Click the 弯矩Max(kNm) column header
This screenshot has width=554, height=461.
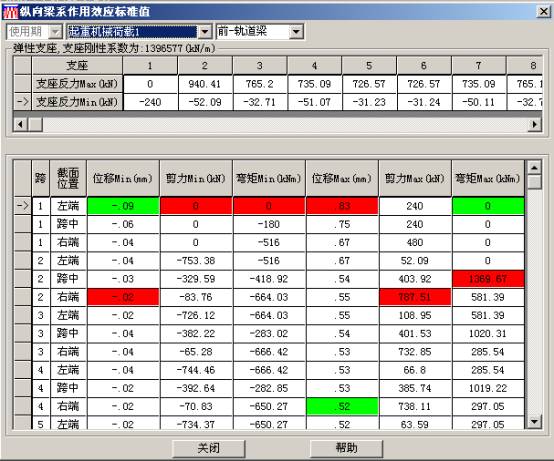488,178
